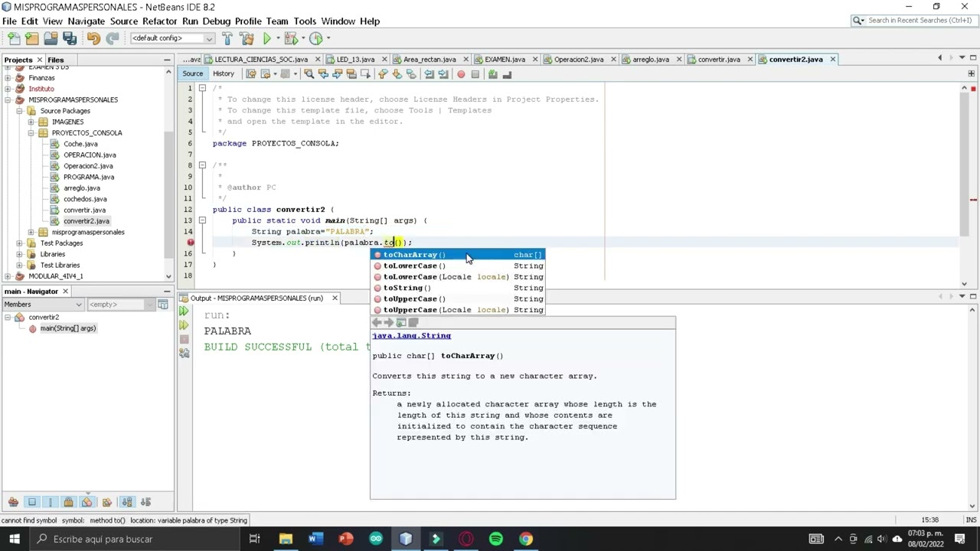Expand the Test Packages tree node

[20, 243]
